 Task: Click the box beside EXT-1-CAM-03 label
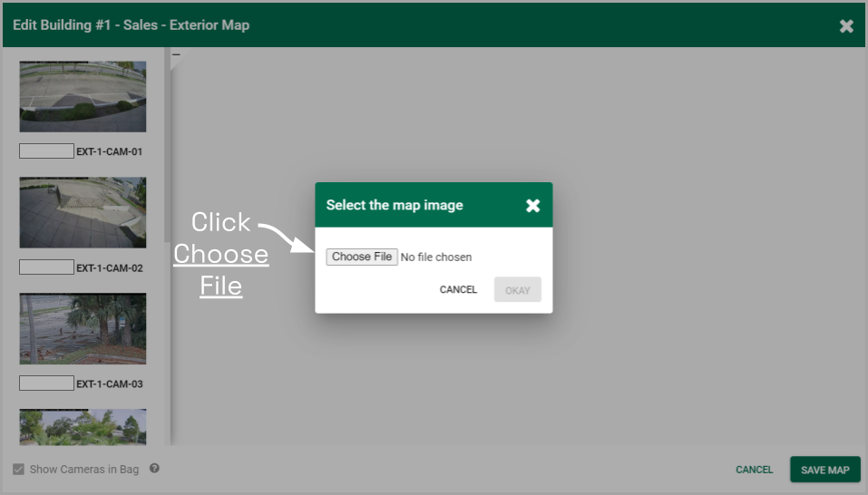(x=46, y=383)
